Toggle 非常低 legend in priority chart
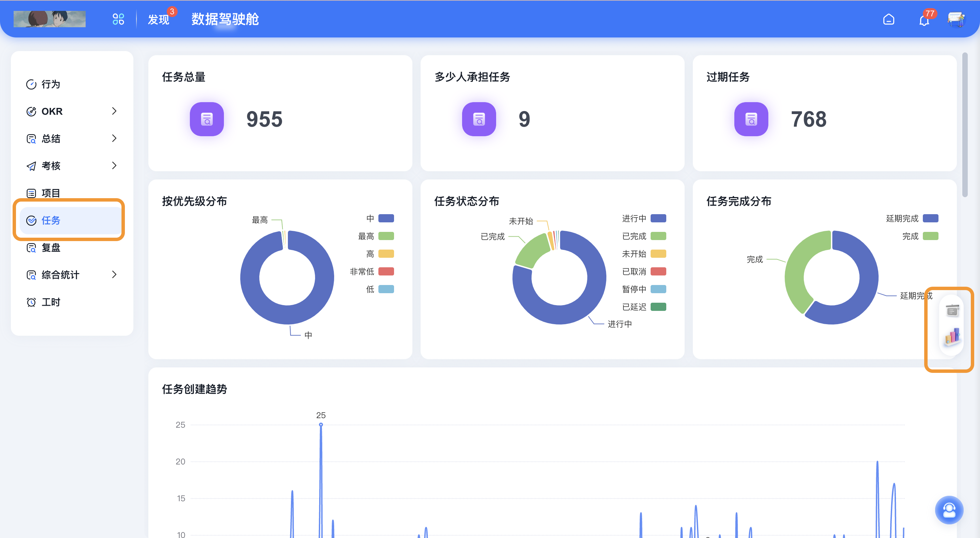980x538 pixels. pos(372,271)
